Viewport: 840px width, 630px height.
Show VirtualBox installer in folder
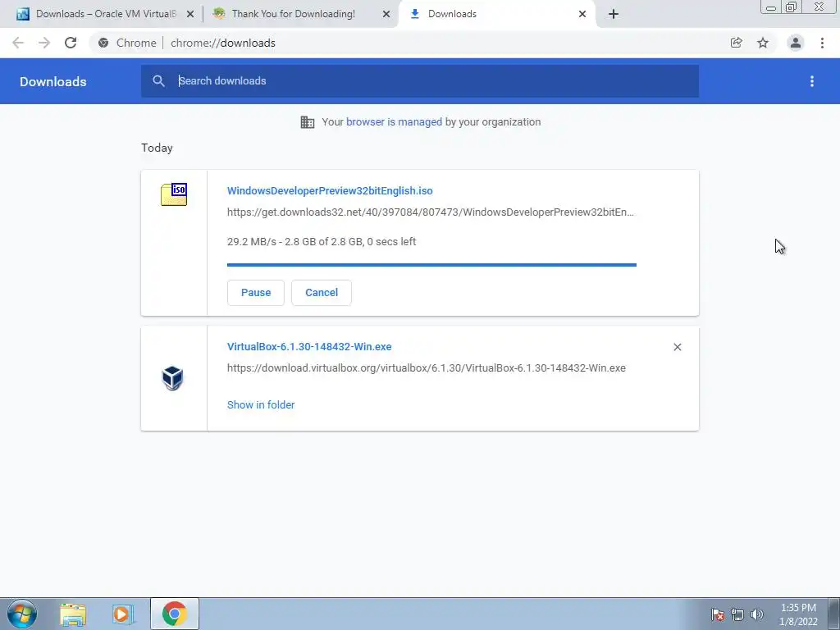coord(261,405)
